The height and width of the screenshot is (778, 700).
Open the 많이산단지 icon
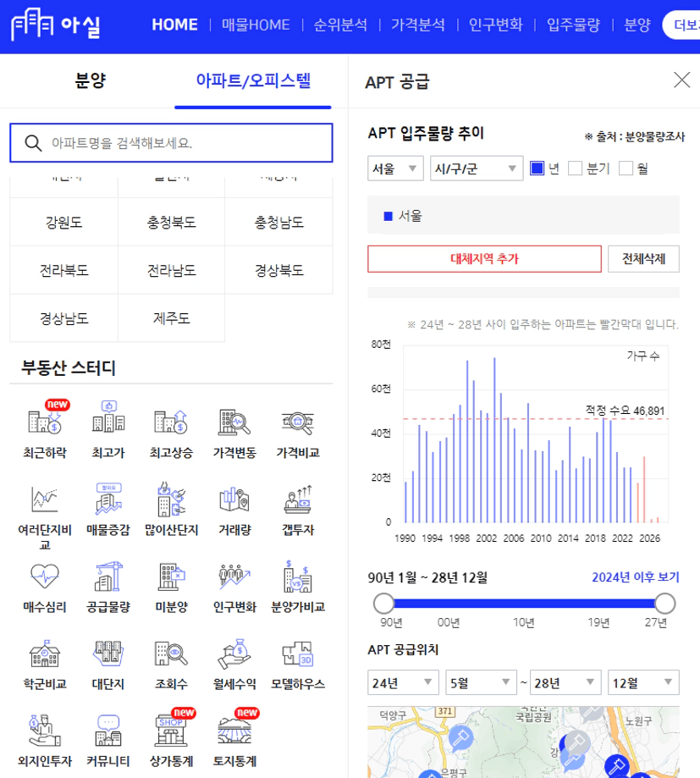click(171, 499)
